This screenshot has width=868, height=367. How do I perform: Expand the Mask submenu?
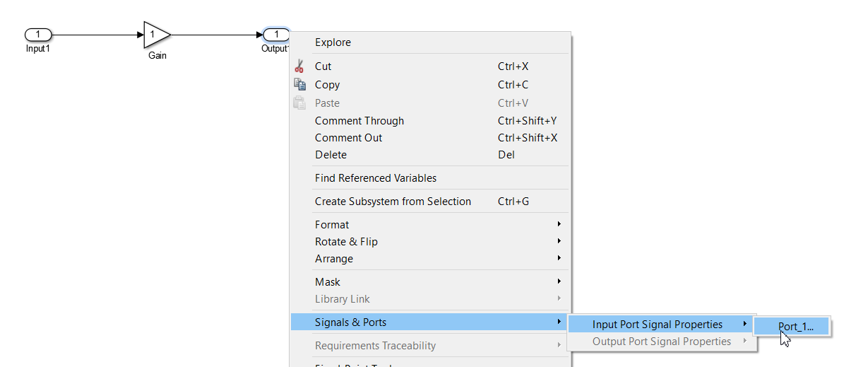328,282
